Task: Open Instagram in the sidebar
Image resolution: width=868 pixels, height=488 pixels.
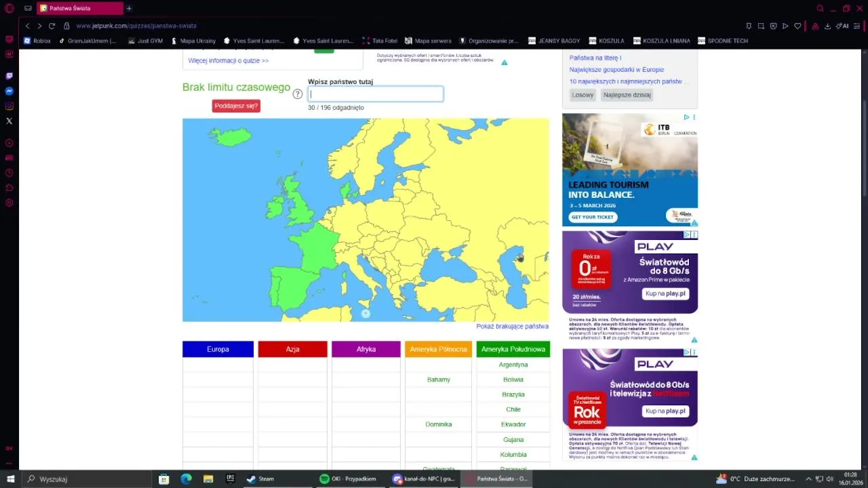Action: 9,106
